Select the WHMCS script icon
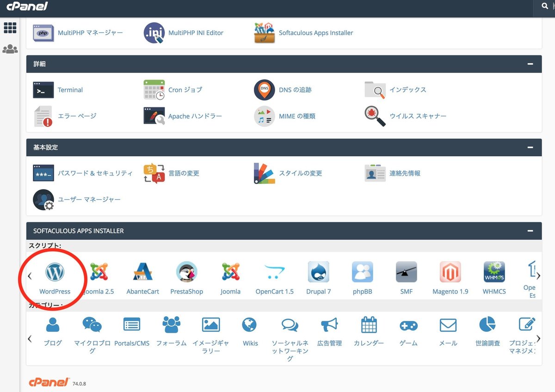555x392 pixels. [x=494, y=272]
